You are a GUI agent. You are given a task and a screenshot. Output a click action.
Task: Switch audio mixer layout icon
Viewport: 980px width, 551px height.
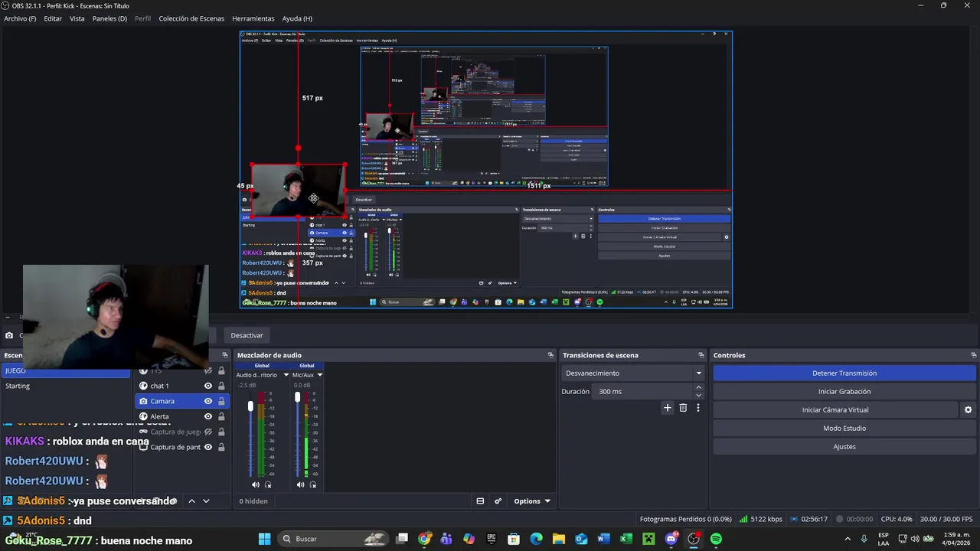(480, 501)
